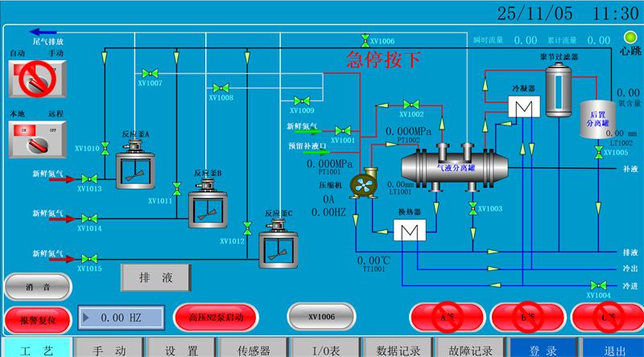Click the XV1007 valve icon
The height and width of the screenshot is (357, 644).
tap(144, 73)
